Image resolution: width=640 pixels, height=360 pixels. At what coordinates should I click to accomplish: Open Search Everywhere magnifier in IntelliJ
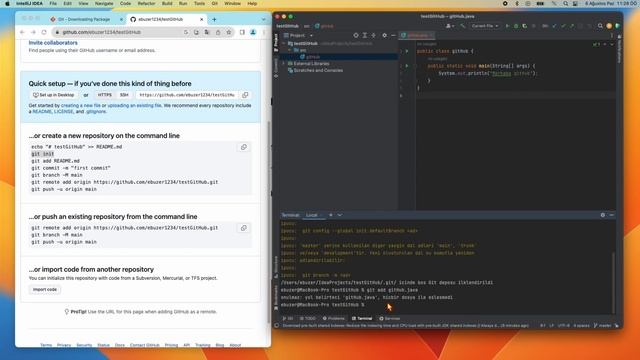coord(600,26)
